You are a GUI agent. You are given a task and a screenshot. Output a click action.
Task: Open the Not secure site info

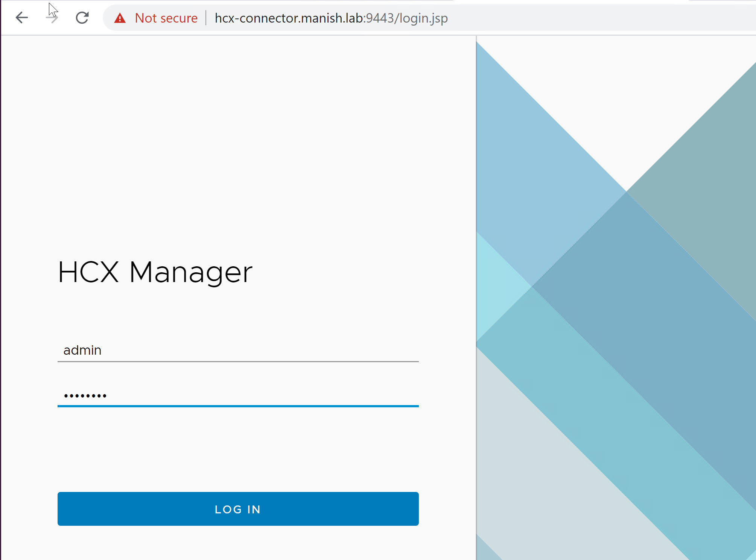tap(166, 18)
